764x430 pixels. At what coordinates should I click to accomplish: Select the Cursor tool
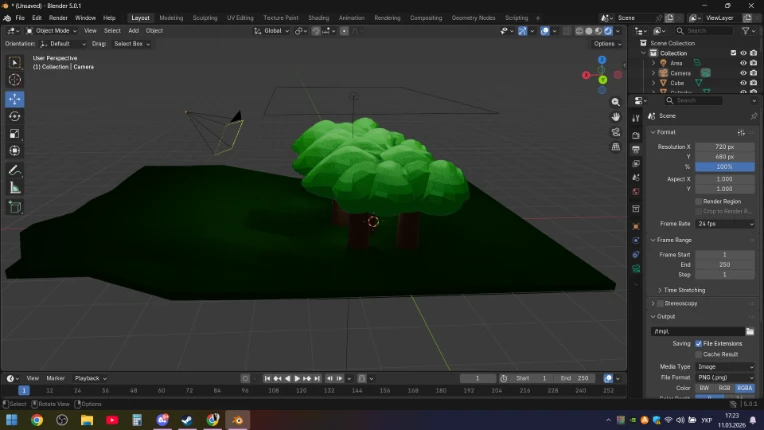click(x=15, y=80)
